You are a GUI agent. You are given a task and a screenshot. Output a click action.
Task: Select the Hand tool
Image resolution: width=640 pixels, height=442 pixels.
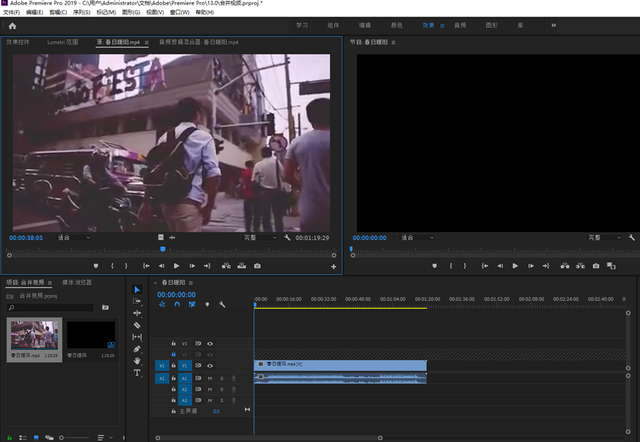(137, 361)
